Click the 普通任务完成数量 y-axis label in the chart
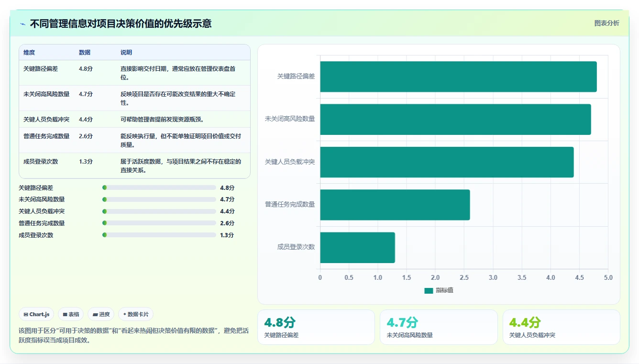This screenshot has height=364, width=639. coord(290,205)
